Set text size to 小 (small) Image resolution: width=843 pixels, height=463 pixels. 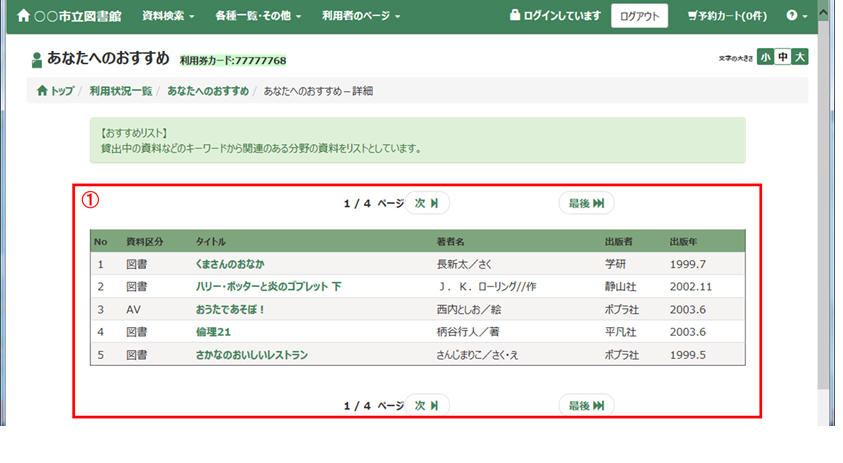coord(765,57)
